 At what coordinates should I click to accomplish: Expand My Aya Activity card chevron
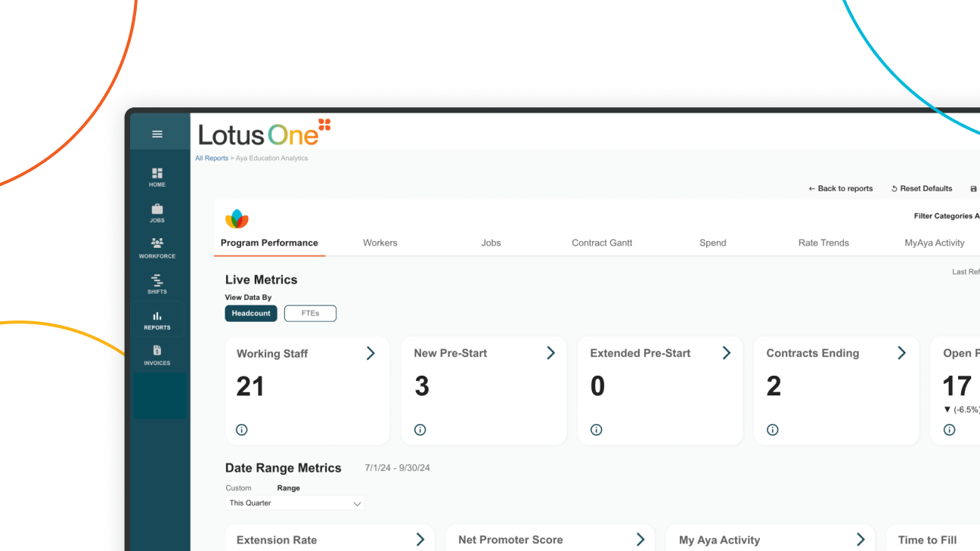(860, 539)
